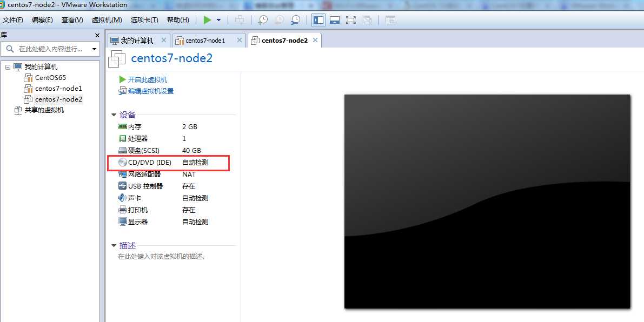Open the library search filter dropdown arrow
The width and height of the screenshot is (644, 322).
(x=95, y=49)
